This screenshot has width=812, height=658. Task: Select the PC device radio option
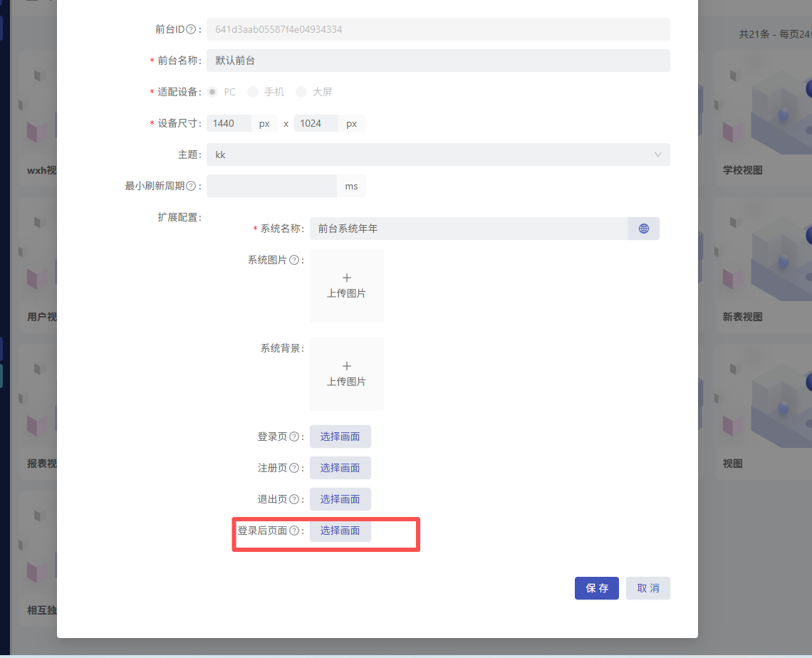212,92
